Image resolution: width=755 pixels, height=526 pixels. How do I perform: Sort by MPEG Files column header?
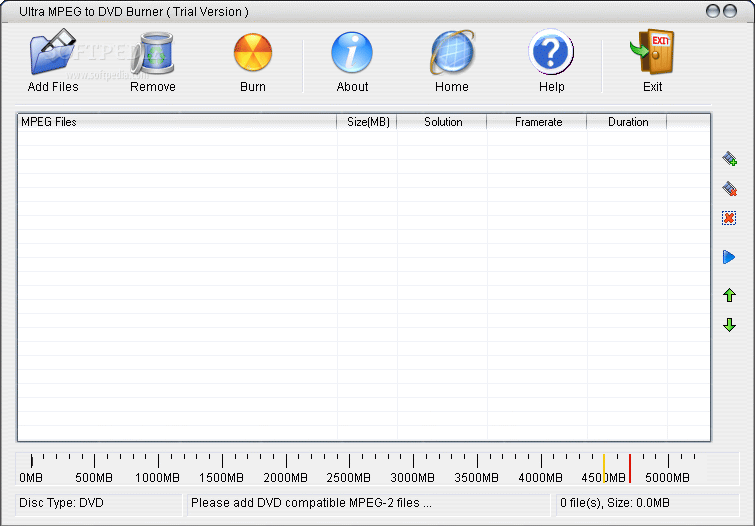[x=177, y=122]
